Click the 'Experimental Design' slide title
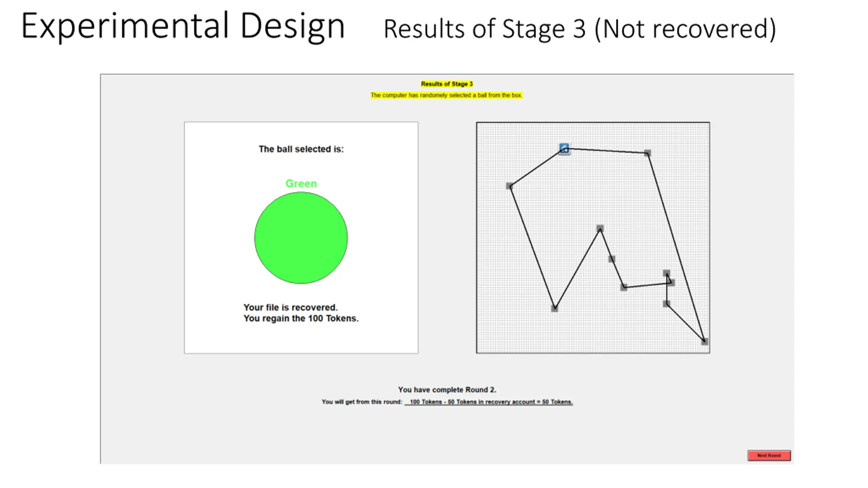The image size is (868, 488). pyautogui.click(x=183, y=26)
